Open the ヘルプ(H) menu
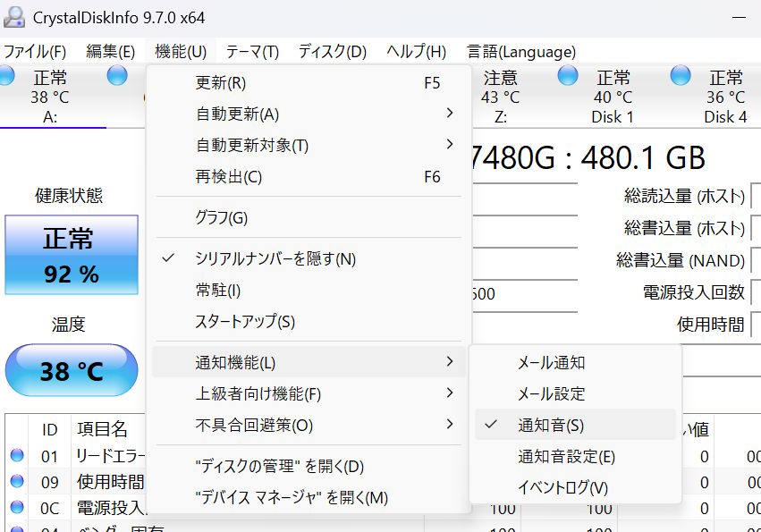The width and height of the screenshot is (761, 532). [x=416, y=52]
